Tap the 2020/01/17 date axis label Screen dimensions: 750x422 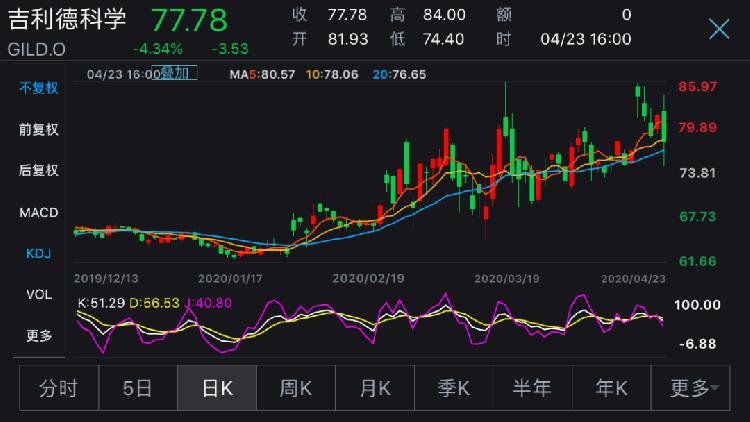tap(230, 278)
